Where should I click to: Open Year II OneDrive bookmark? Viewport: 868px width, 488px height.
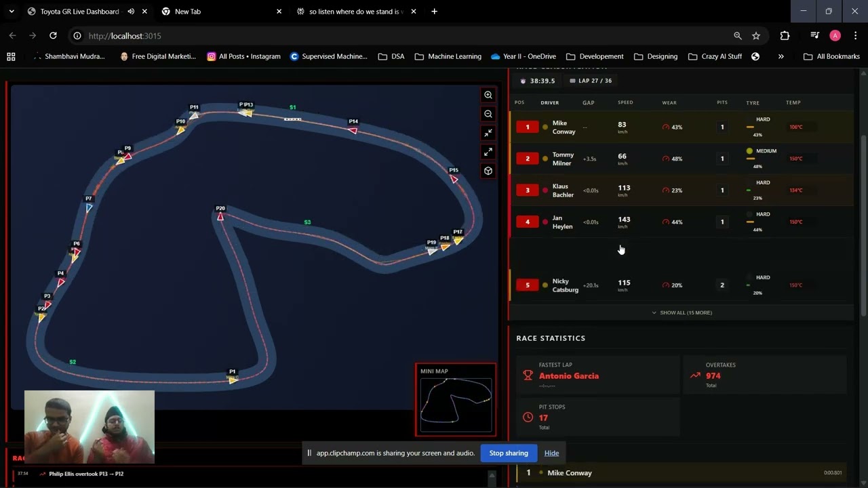523,56
